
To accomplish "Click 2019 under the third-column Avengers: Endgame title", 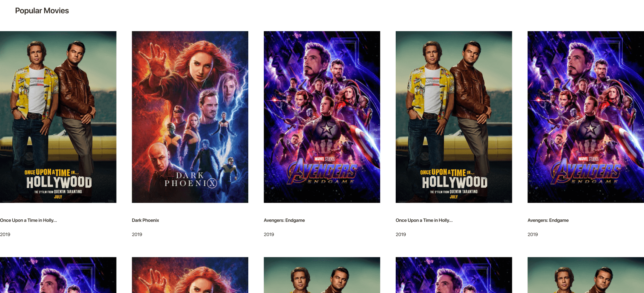I will (x=269, y=234).
